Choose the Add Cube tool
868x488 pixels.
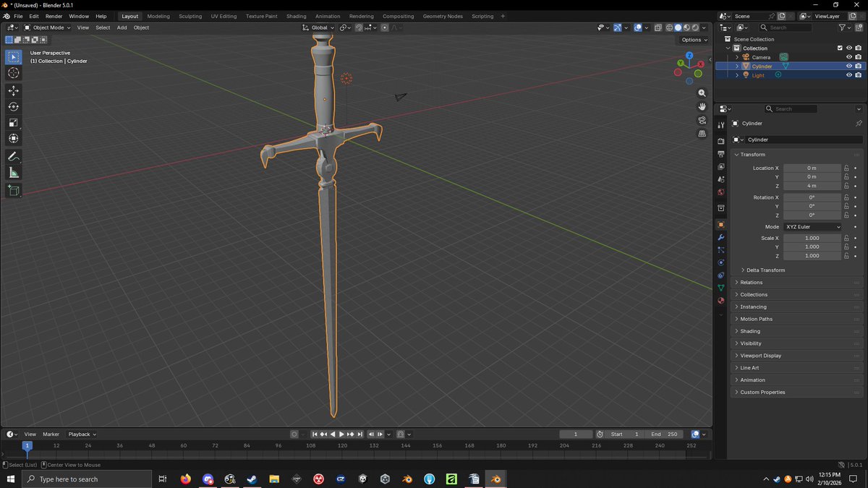(13, 191)
